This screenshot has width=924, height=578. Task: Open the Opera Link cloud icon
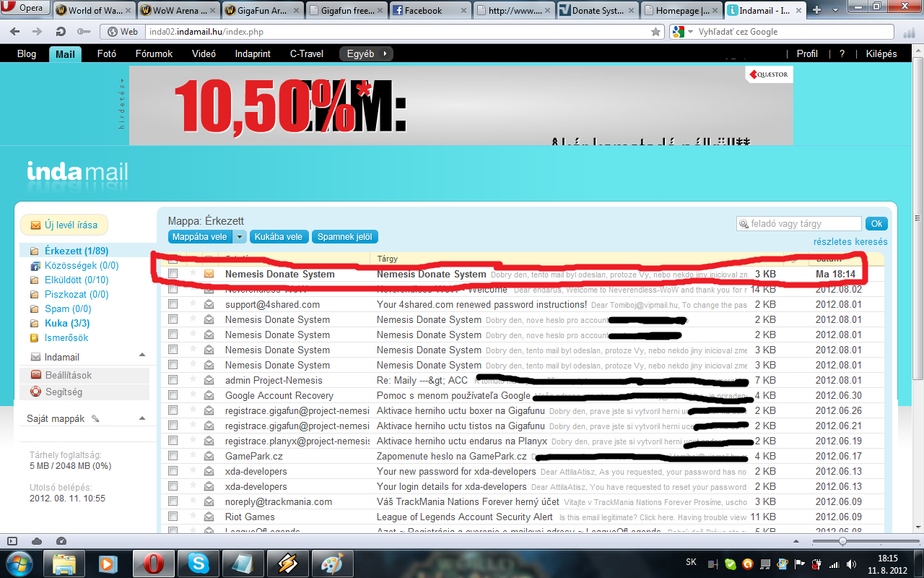[x=37, y=541]
